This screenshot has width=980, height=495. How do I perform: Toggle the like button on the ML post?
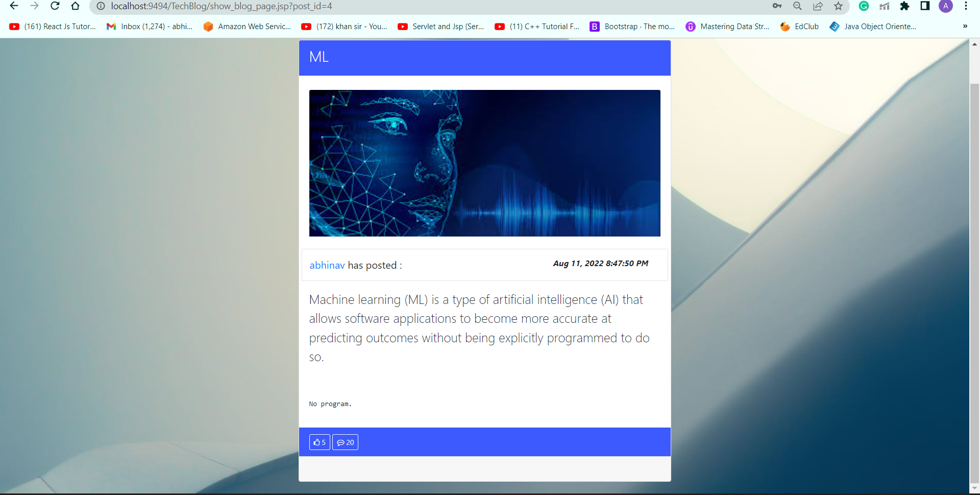click(x=319, y=442)
